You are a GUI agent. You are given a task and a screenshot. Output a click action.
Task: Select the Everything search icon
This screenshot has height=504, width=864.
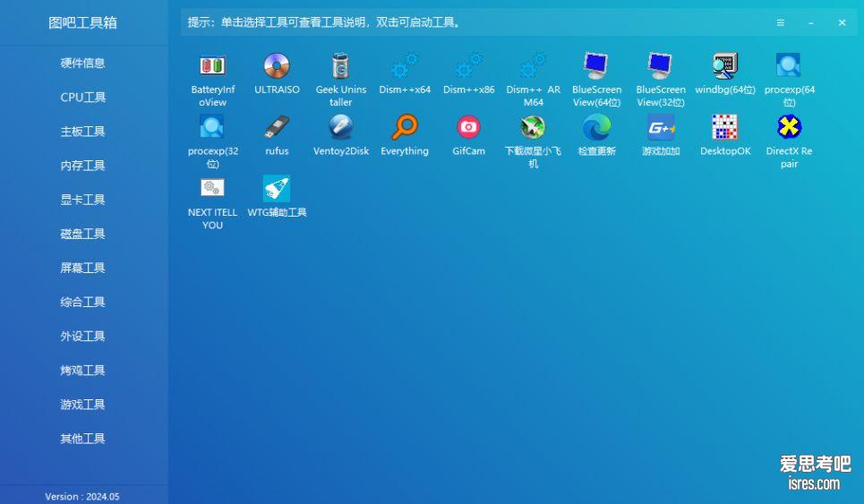pos(405,127)
